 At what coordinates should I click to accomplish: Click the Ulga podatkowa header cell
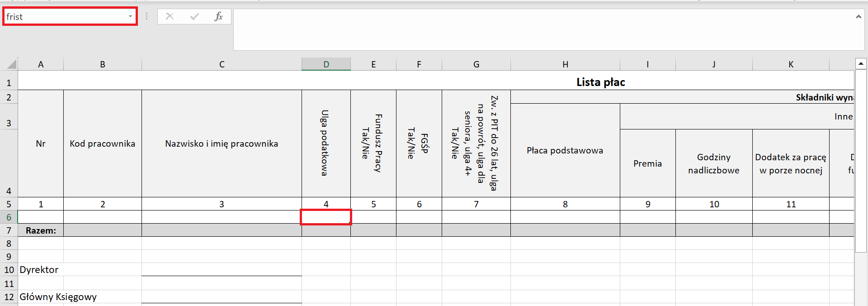(x=326, y=143)
